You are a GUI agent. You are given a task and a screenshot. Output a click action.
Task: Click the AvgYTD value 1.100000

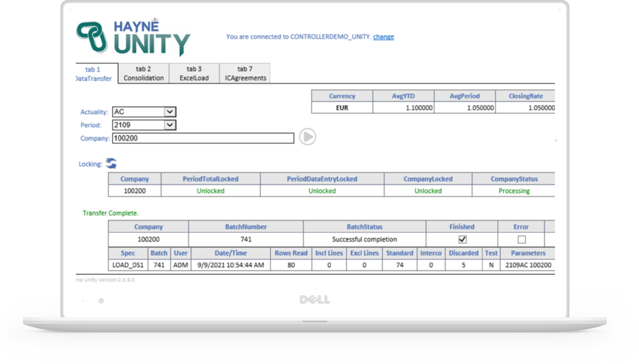[403, 108]
